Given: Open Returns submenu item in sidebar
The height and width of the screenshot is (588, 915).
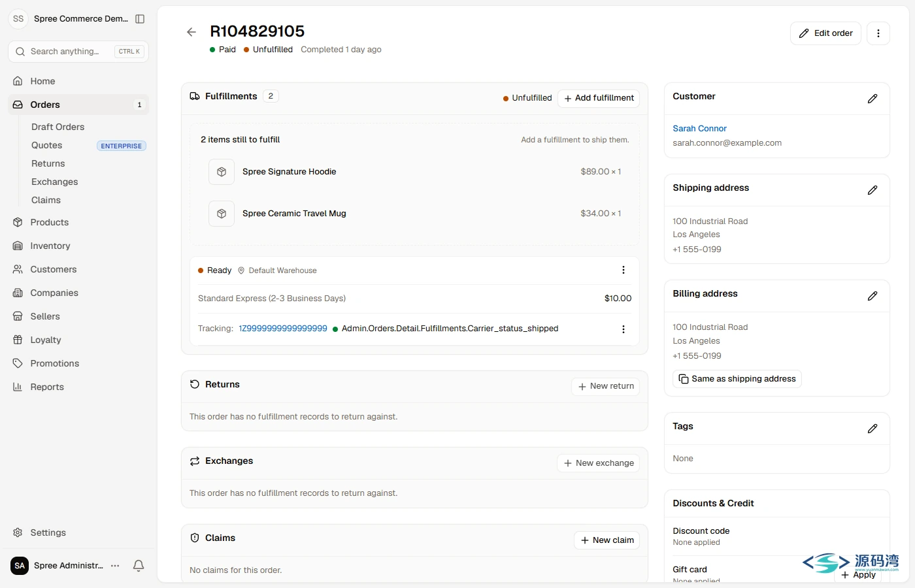Looking at the screenshot, I should click(x=48, y=163).
